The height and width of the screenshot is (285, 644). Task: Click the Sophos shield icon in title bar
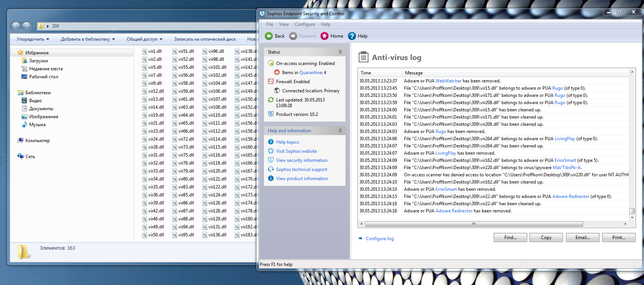262,13
